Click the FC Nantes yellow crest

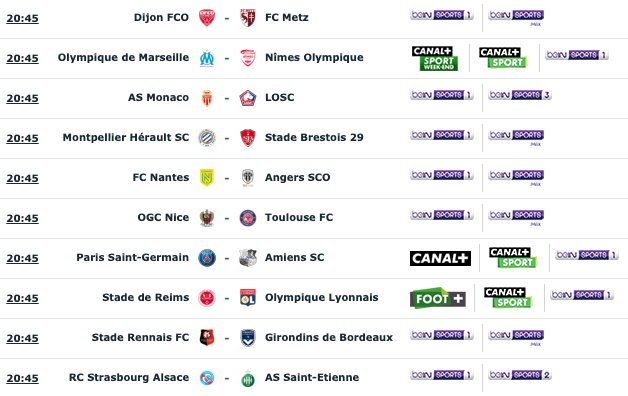(x=207, y=178)
